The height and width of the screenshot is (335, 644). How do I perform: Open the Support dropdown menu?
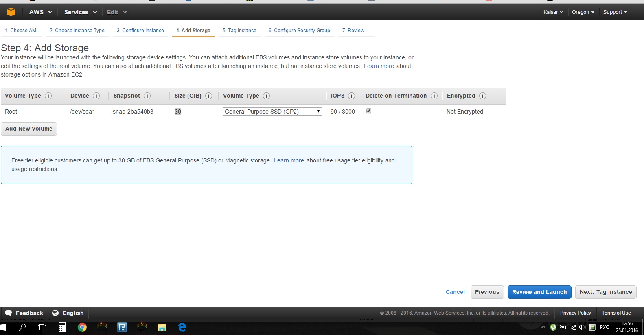(x=615, y=12)
